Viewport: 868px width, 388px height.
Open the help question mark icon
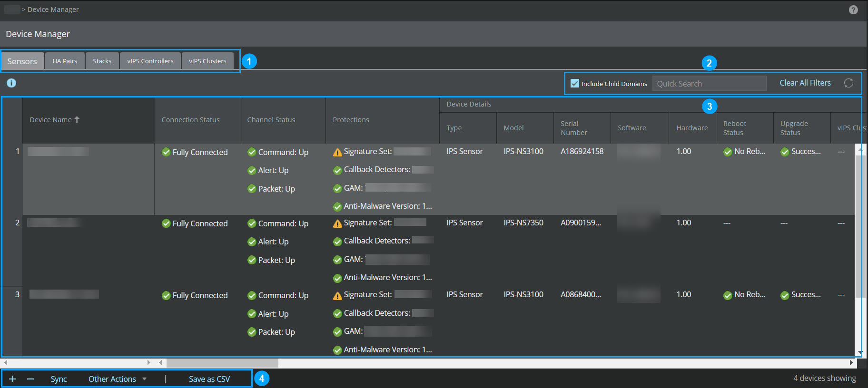click(x=853, y=10)
